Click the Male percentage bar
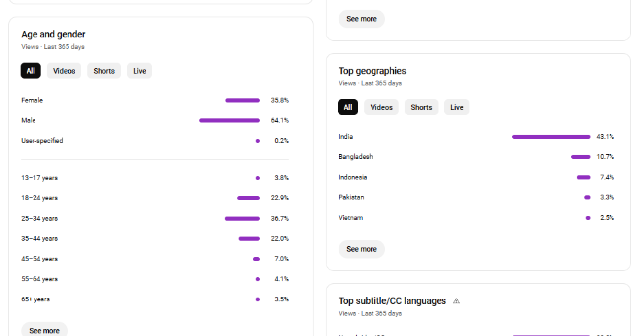644x336 pixels. 229,120
